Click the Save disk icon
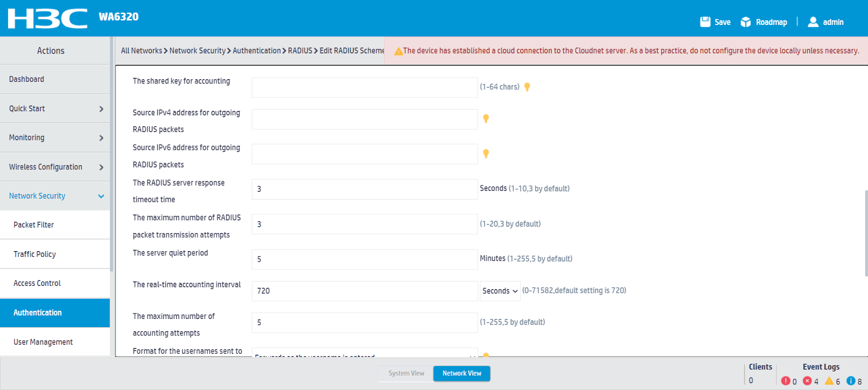The width and height of the screenshot is (868, 390). point(705,22)
